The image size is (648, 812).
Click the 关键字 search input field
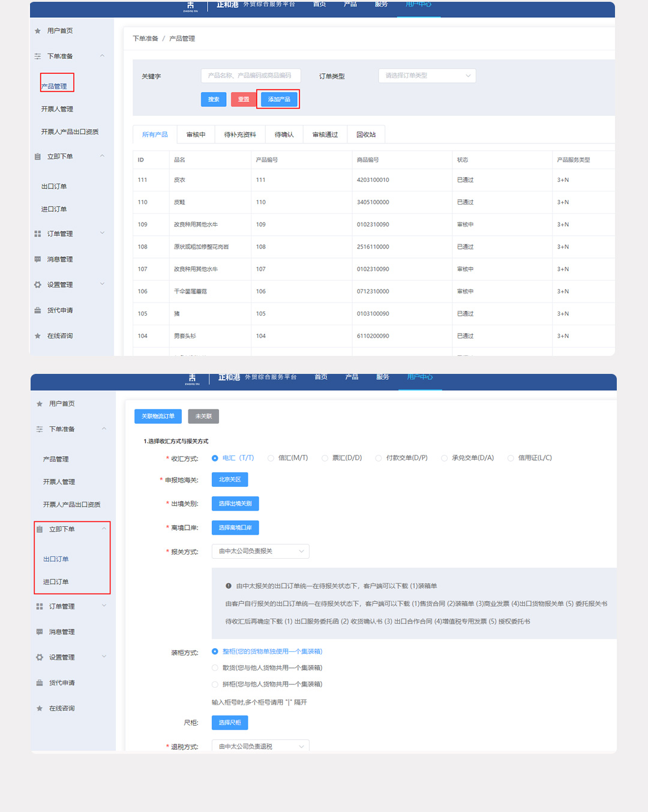tap(250, 76)
